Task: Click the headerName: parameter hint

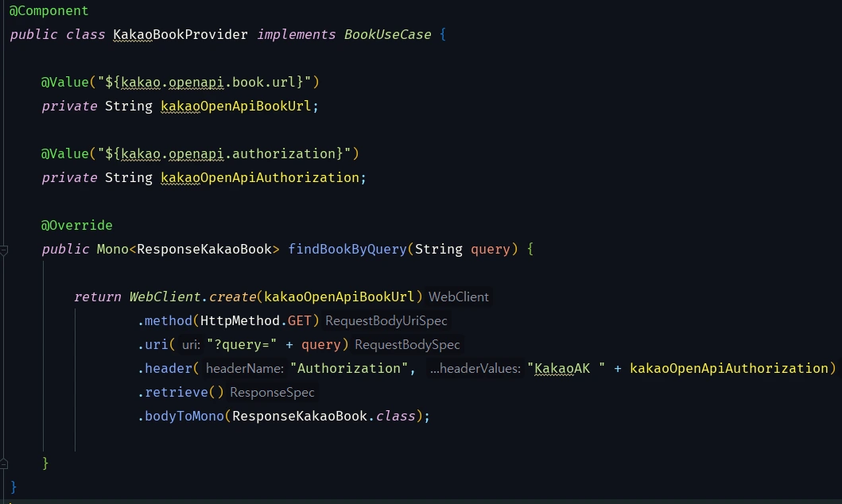Action: tap(244, 369)
